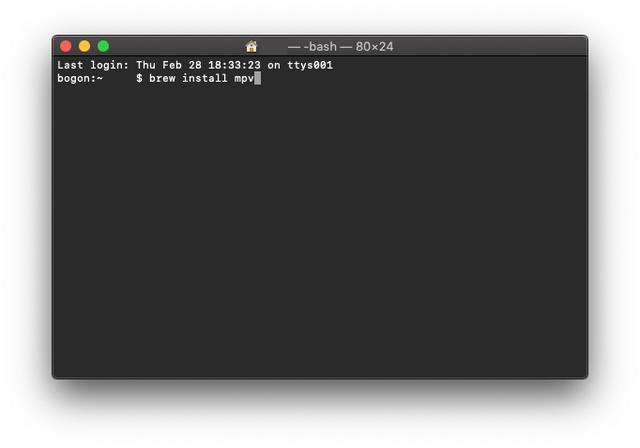Image resolution: width=640 pixels, height=448 pixels.
Task: Click the Thu weekday text
Action: pyautogui.click(x=146, y=65)
